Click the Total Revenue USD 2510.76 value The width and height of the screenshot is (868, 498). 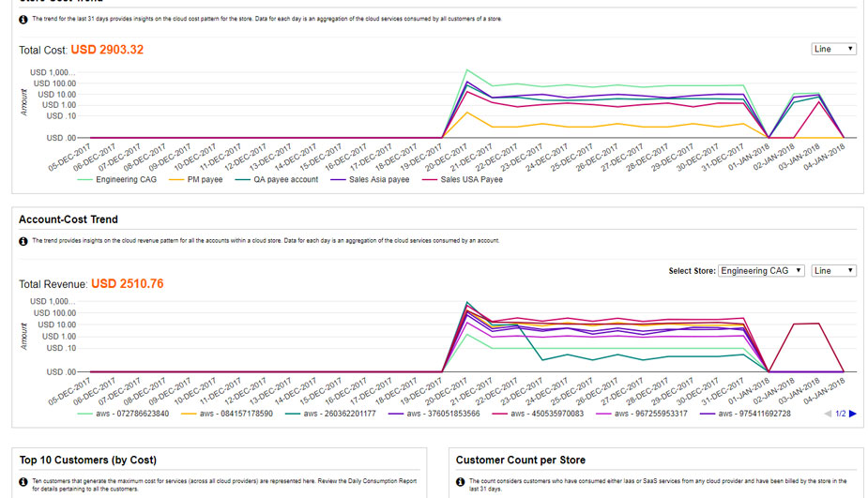pos(128,284)
